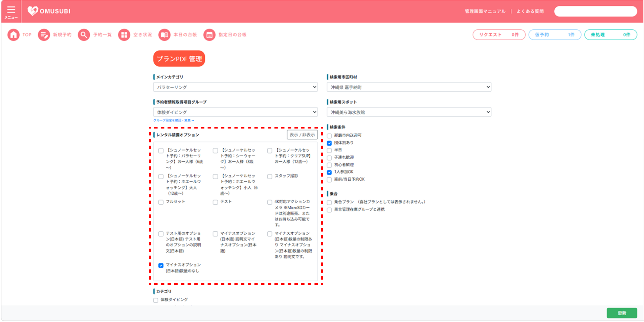Check マイナスオプション 数量の制限あり checkbox

point(270,234)
